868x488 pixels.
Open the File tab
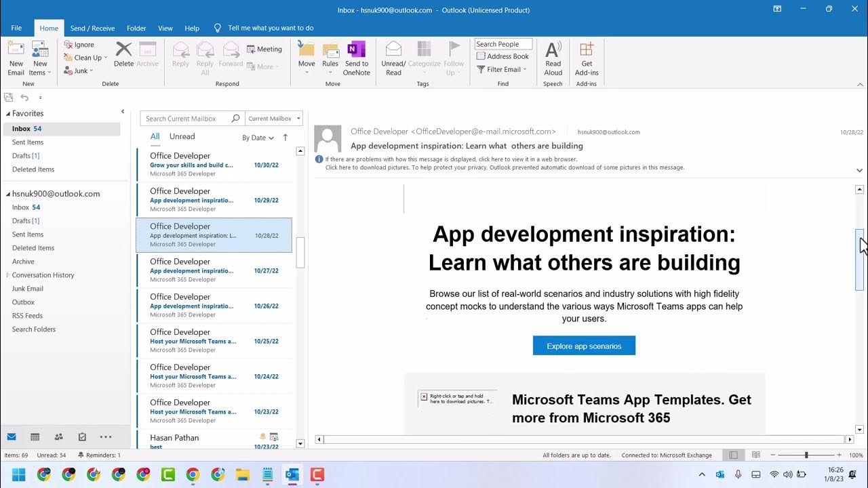[x=16, y=28]
